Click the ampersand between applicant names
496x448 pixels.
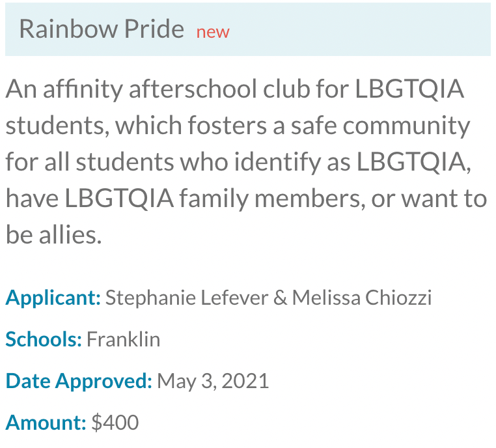pos(281,298)
